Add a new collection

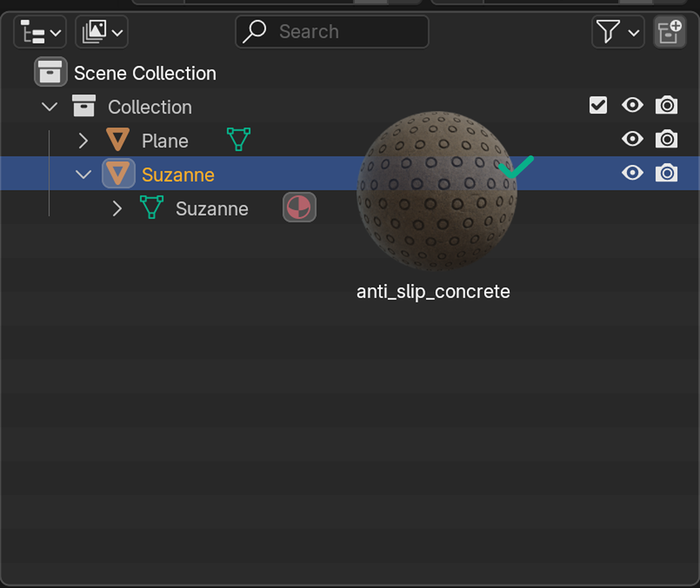coord(670,32)
